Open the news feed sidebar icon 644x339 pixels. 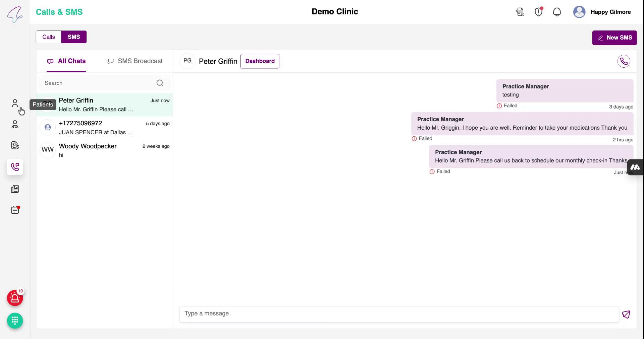(x=15, y=189)
